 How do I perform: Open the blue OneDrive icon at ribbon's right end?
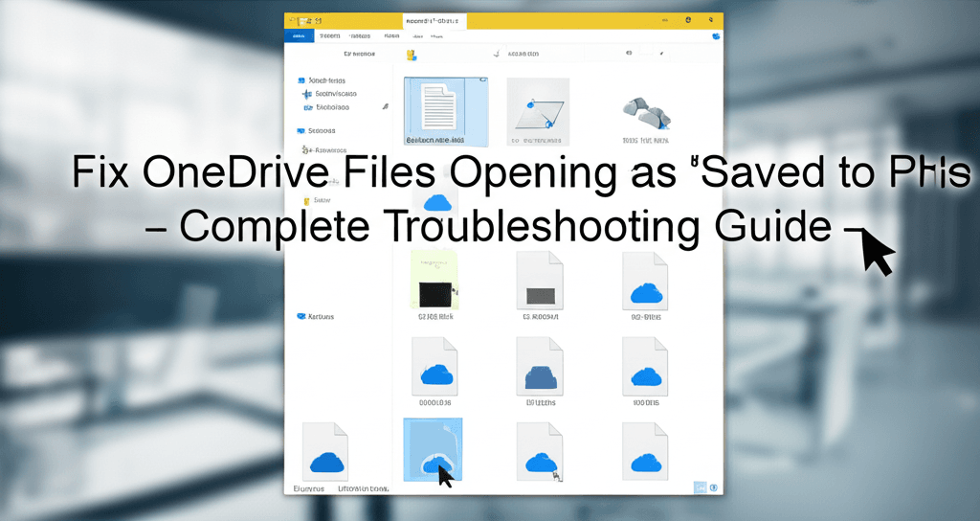click(x=716, y=36)
